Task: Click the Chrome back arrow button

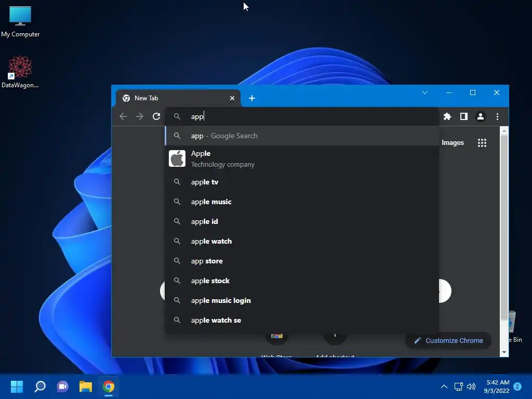Action: 123,116
